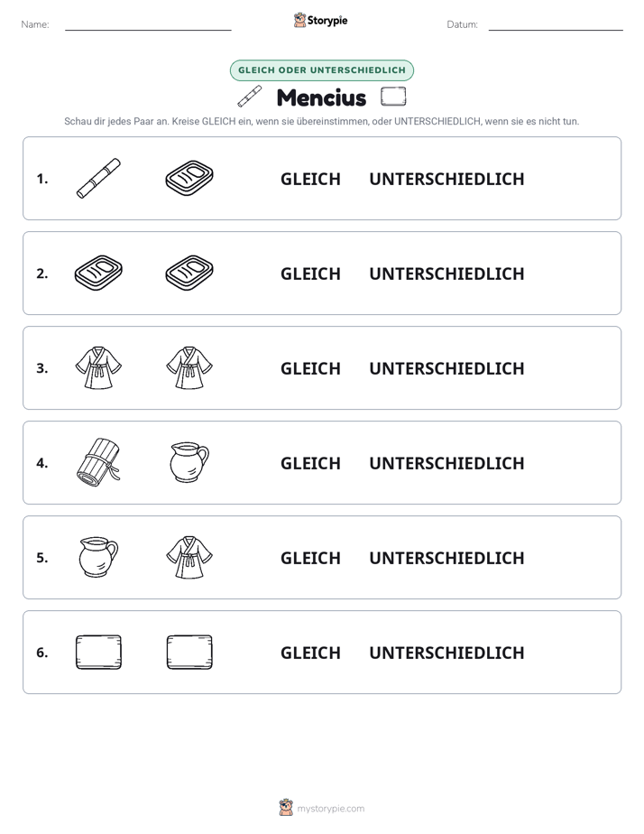Click the pitcher icon in row 4

[189, 463]
